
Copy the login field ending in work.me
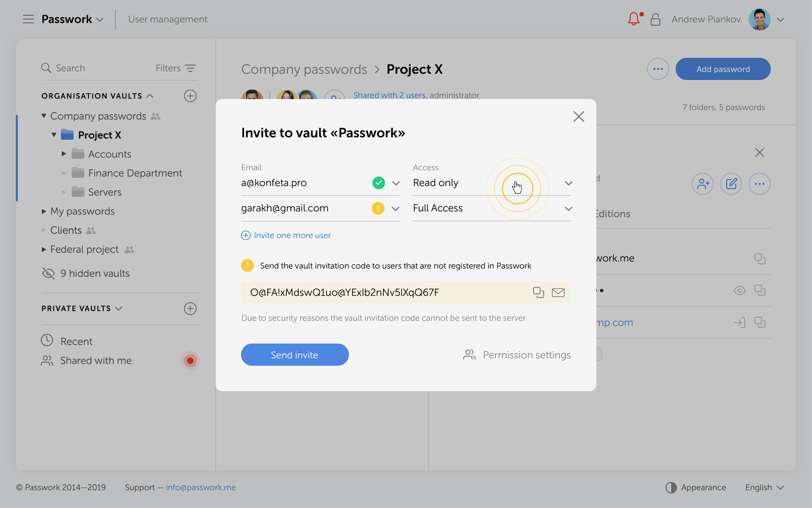tap(760, 259)
